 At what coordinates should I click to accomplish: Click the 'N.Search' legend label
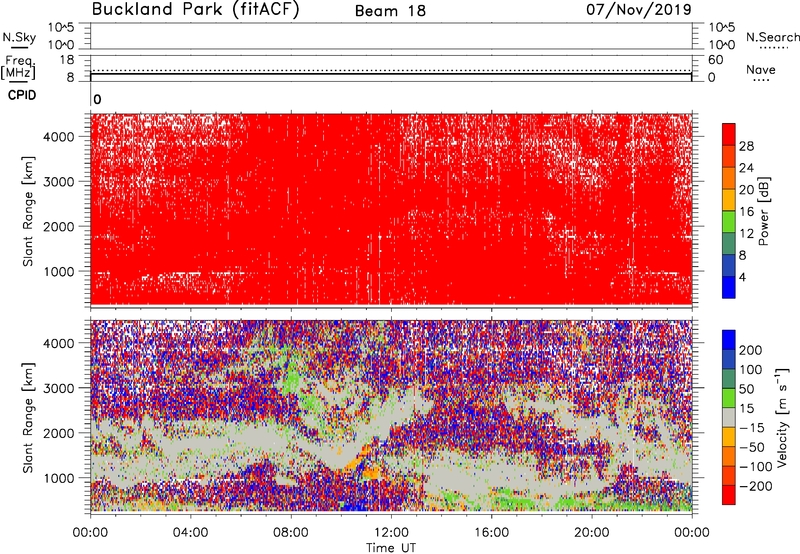(x=772, y=37)
